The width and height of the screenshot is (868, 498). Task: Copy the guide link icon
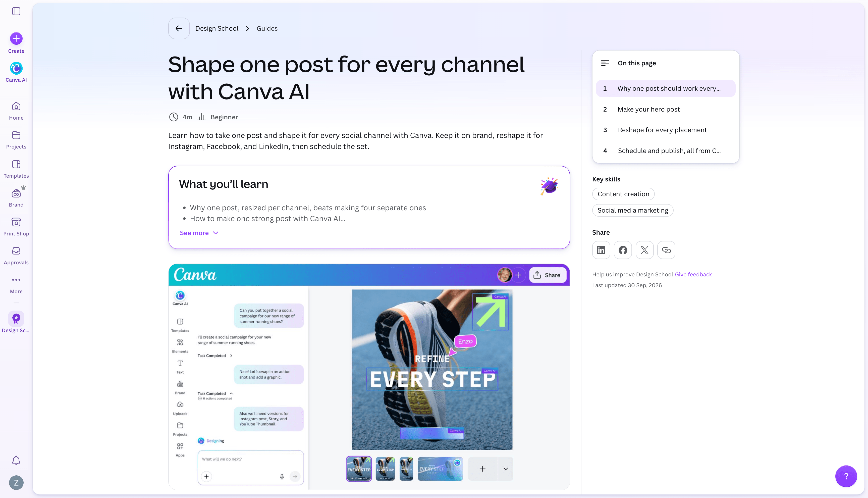666,250
